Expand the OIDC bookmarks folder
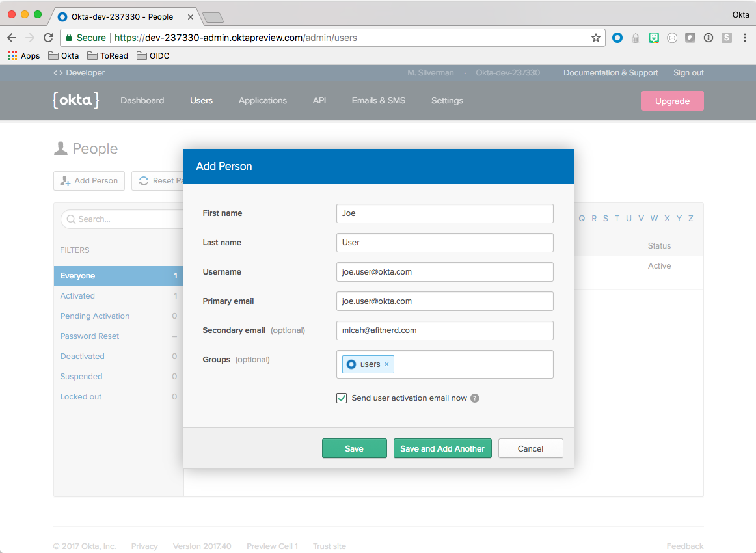The height and width of the screenshot is (553, 756). point(153,56)
